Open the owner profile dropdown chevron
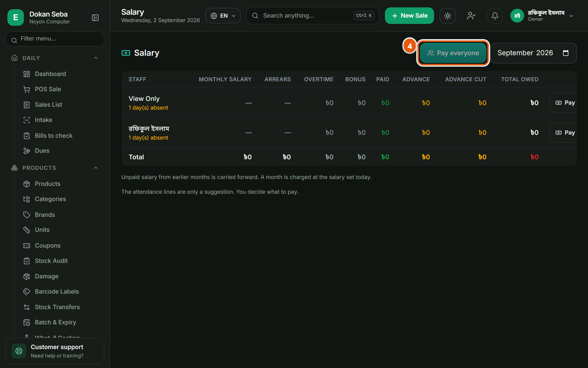The image size is (588, 368). [571, 16]
